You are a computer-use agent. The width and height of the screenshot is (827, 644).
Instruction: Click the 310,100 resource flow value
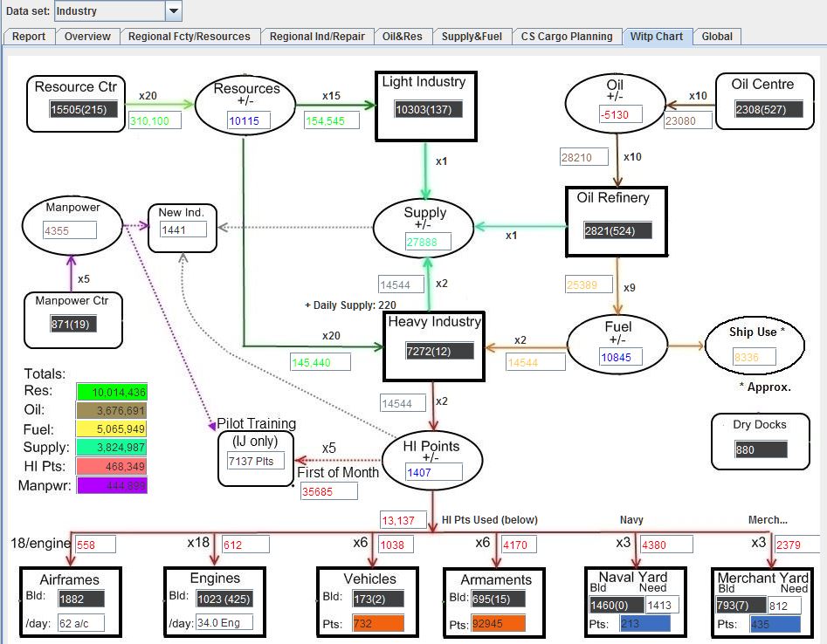pyautogui.click(x=155, y=120)
